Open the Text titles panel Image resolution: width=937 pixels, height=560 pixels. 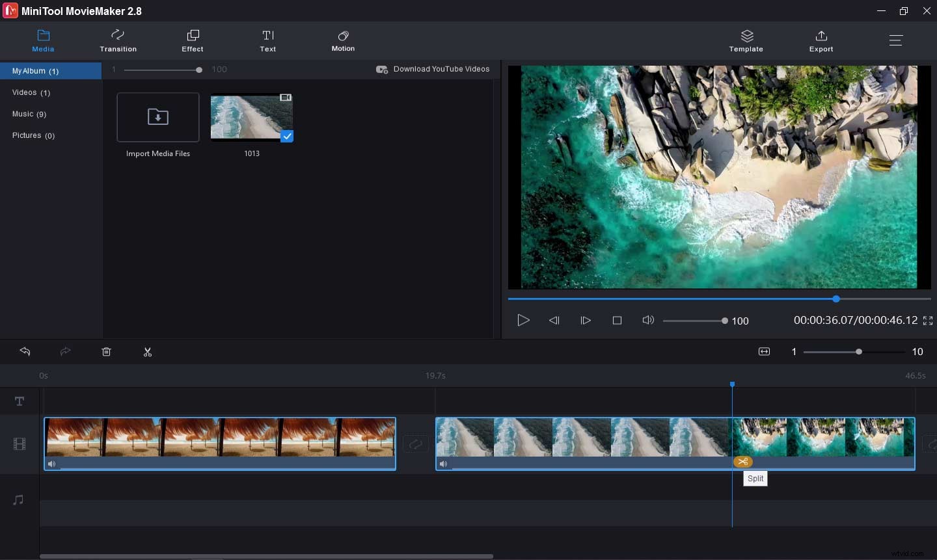pyautogui.click(x=268, y=40)
